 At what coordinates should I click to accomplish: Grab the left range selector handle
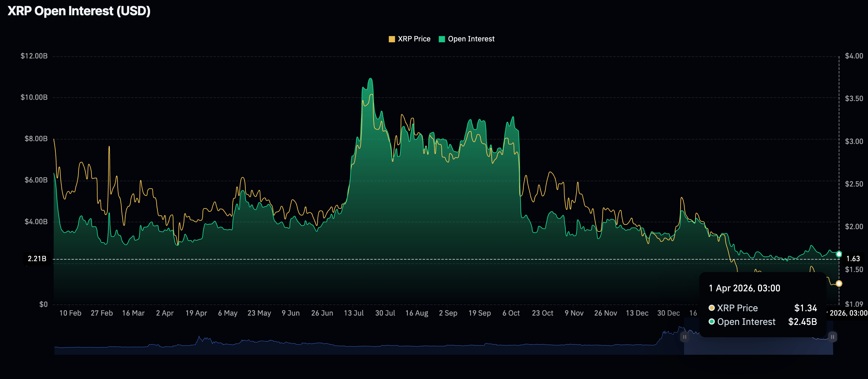pos(684,337)
